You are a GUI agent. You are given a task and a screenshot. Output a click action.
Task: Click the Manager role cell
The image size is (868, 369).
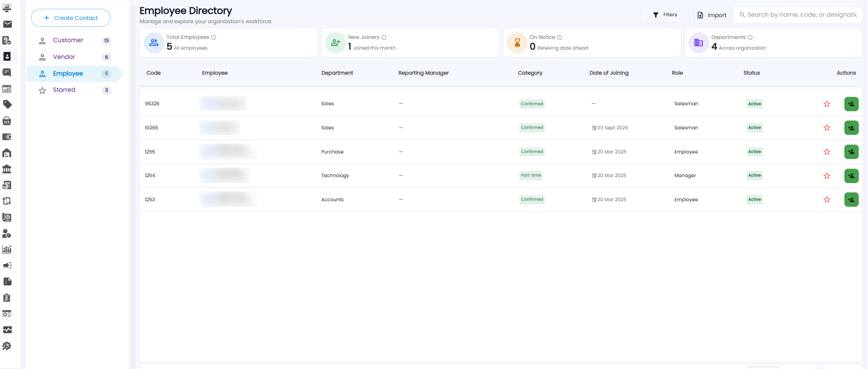click(x=685, y=176)
